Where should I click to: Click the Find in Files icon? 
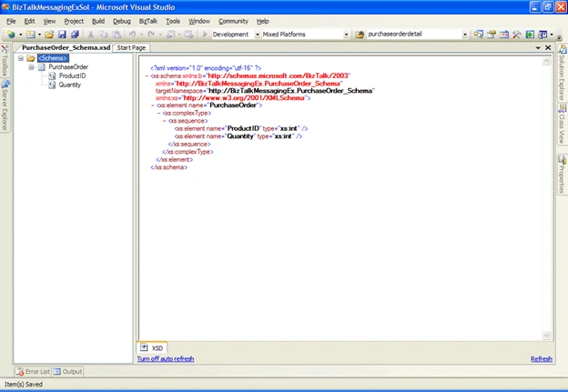pos(360,35)
